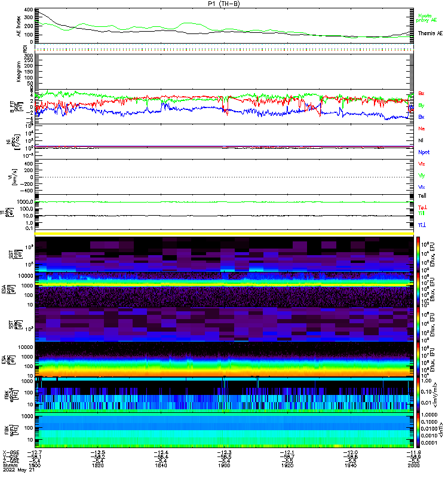This screenshot has height=478, width=448.
Task: Click the 1820 time tick label
Action: tap(98, 465)
